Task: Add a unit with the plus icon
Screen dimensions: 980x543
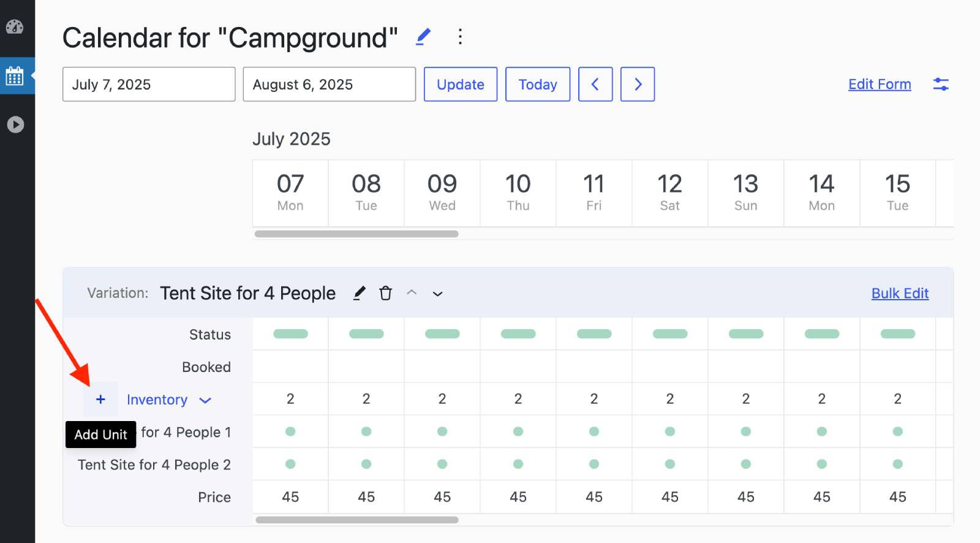Action: (x=100, y=400)
